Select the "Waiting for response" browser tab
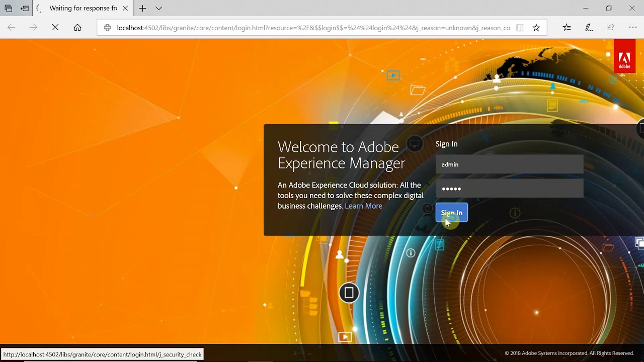 [83, 9]
